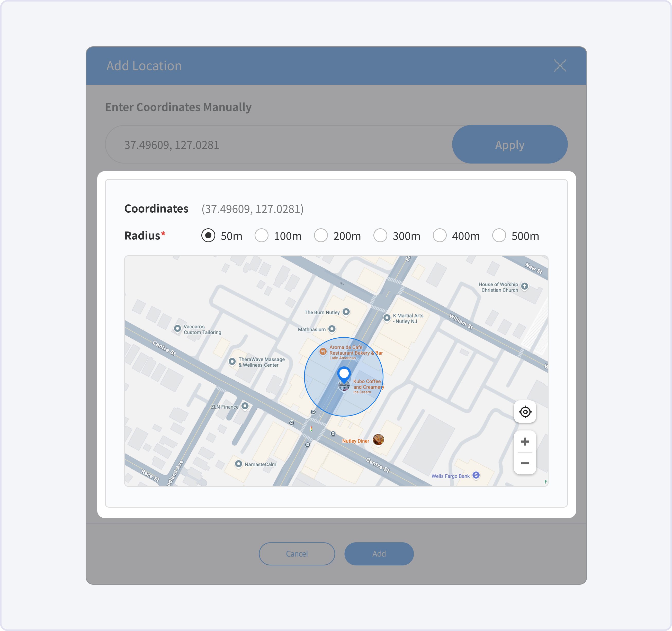
Task: Pick the 400m radius option
Action: coord(440,235)
